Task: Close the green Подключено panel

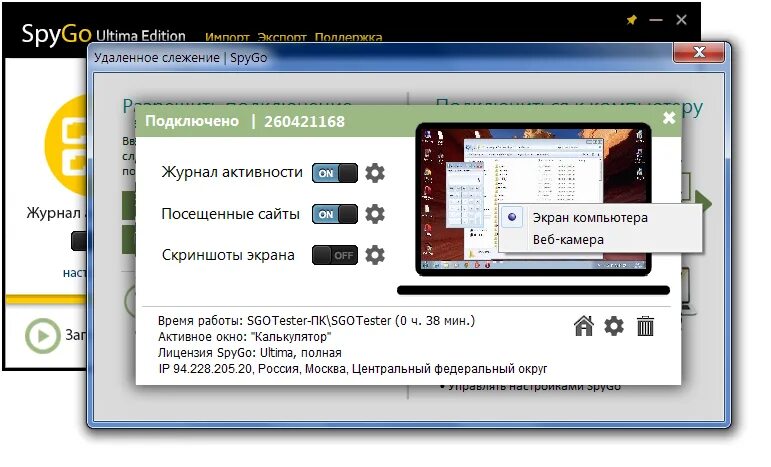Action: pyautogui.click(x=669, y=118)
